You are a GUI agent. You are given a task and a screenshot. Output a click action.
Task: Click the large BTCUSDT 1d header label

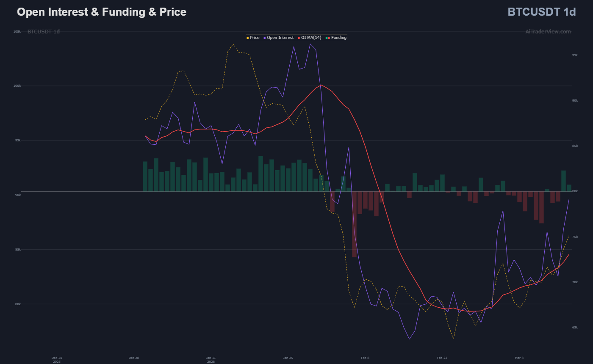pos(541,12)
